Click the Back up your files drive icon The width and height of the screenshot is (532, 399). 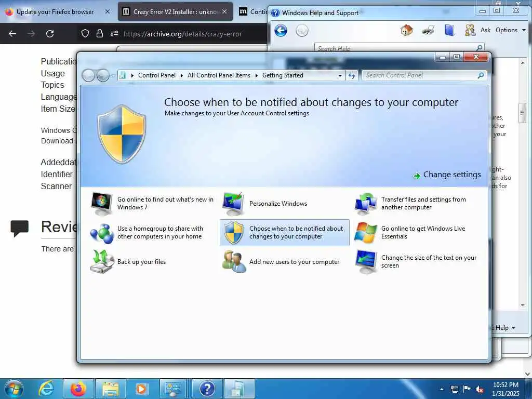101,262
